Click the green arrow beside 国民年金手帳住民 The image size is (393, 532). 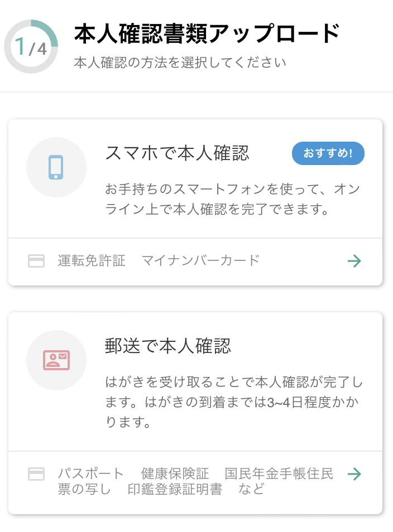tap(354, 474)
